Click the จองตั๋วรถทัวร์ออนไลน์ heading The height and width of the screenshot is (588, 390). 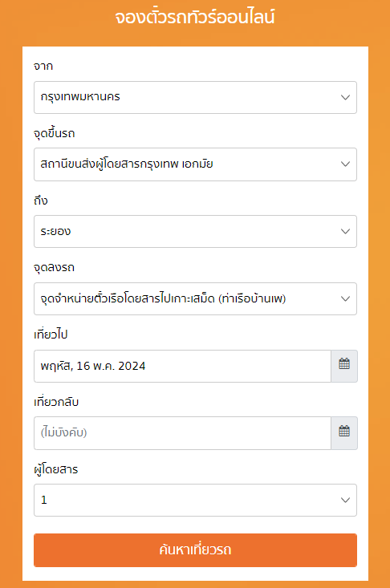195,17
